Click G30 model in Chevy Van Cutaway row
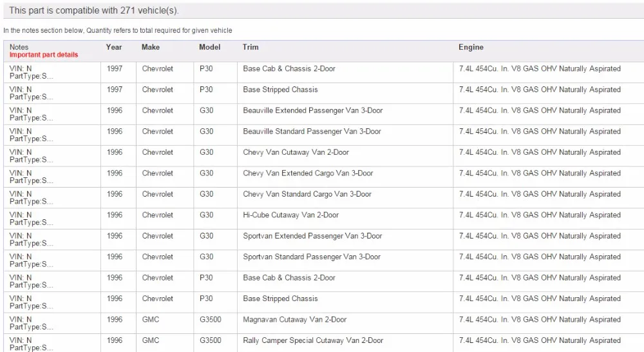This screenshot has width=644, height=352. (x=206, y=153)
